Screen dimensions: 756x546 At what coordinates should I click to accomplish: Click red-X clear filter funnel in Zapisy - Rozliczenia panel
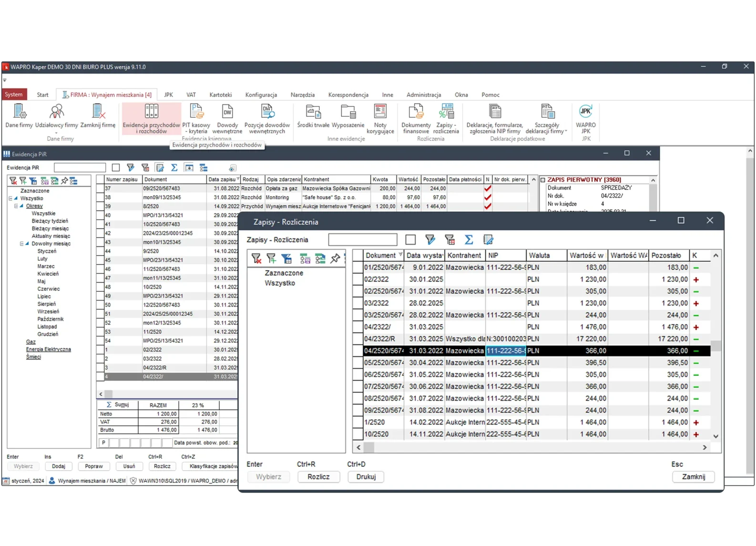pyautogui.click(x=256, y=258)
